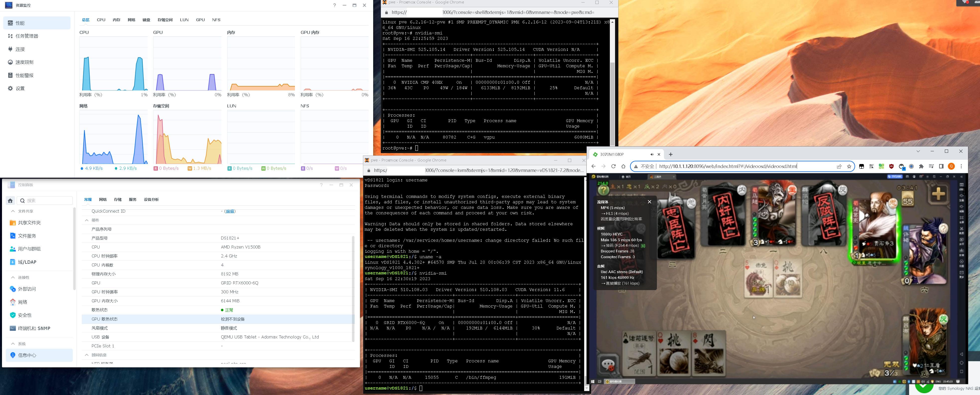Open 信息中心 in Control Panel
Screen dimensions: 980x395
pyautogui.click(x=40, y=355)
